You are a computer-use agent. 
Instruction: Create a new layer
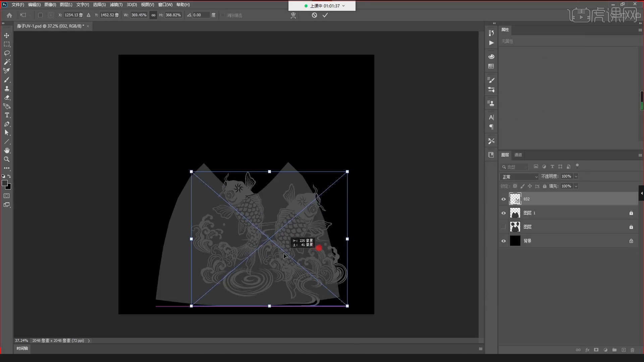(x=624, y=350)
